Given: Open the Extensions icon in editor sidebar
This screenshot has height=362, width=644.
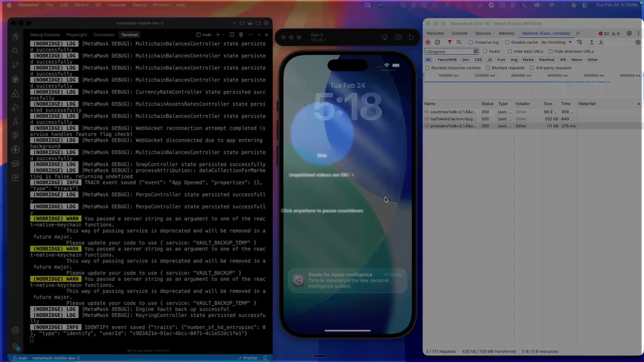Looking at the screenshot, I should (15, 177).
